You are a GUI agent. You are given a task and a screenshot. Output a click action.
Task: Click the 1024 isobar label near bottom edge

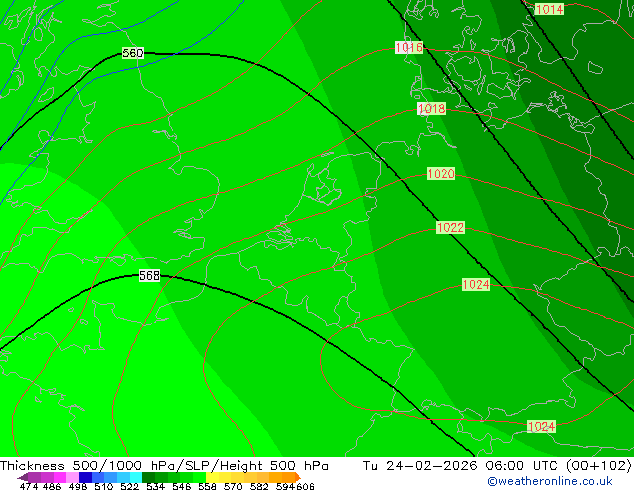pos(542,426)
